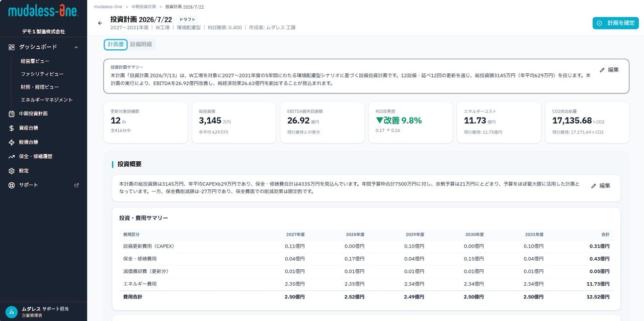Click the 更新対象設備数 card

click(145, 123)
